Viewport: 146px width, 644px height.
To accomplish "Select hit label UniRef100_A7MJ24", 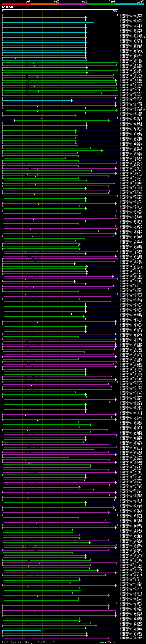I will pyautogui.click(x=131, y=527).
